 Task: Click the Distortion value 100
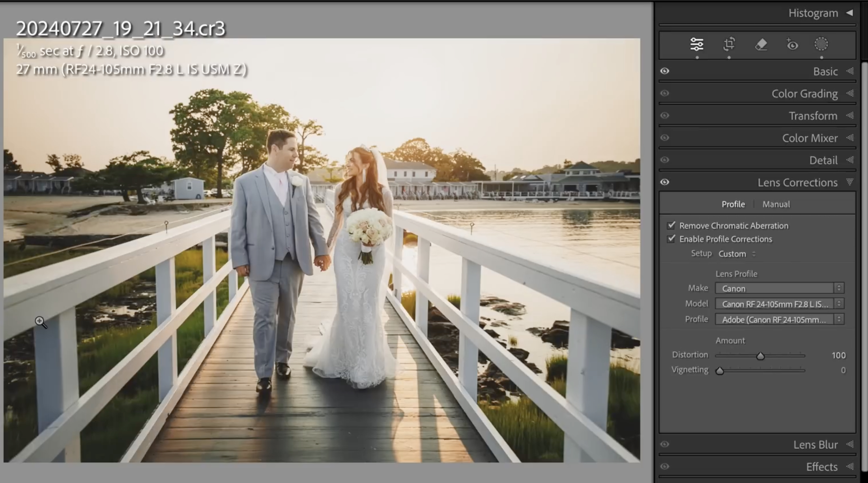point(838,355)
